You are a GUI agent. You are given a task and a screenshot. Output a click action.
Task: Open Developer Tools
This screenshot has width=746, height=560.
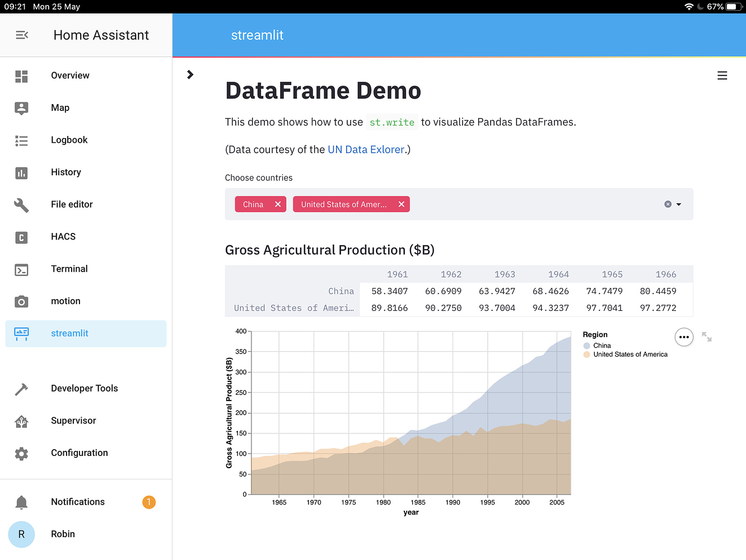(x=84, y=388)
